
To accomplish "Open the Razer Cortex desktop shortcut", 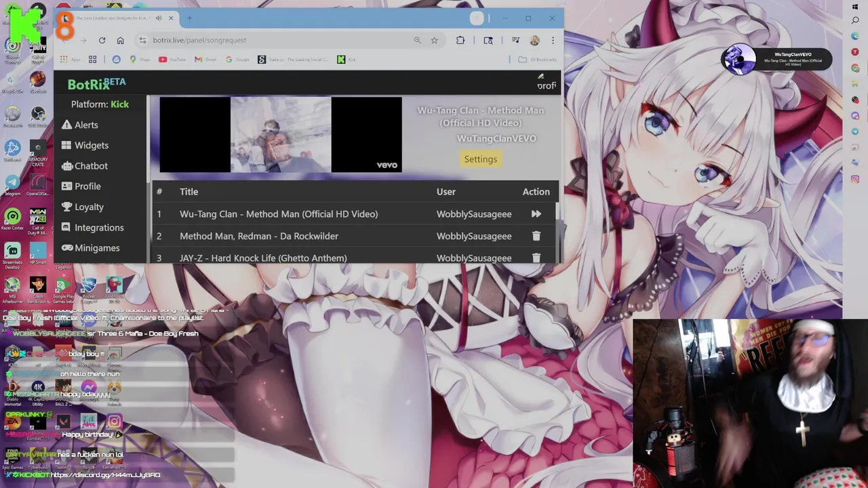I will 12,220.
